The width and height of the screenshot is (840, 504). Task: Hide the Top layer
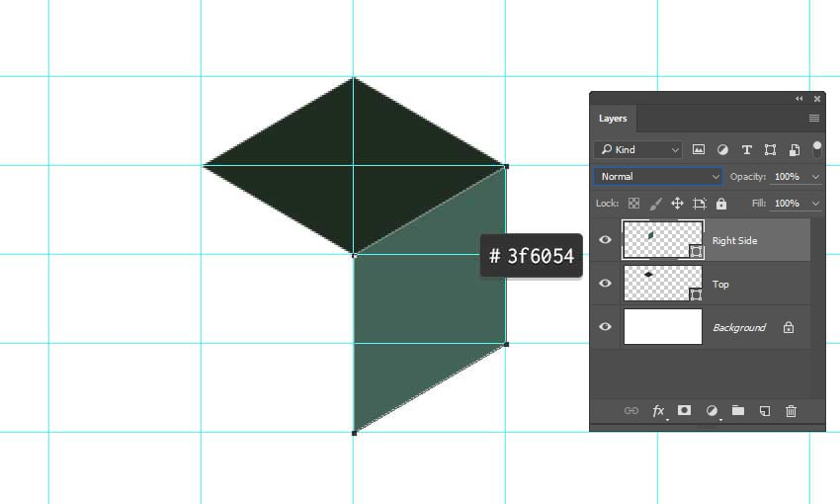tap(606, 283)
